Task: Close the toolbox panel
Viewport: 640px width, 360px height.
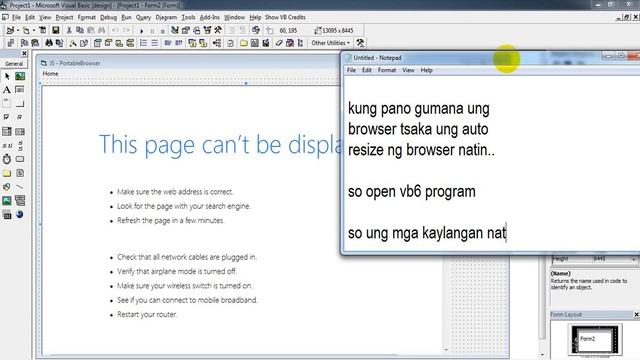Action: click(x=24, y=53)
